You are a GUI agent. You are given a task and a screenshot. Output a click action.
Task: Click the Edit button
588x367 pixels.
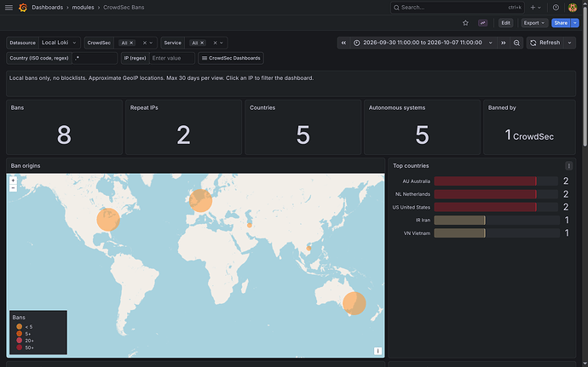click(x=505, y=23)
